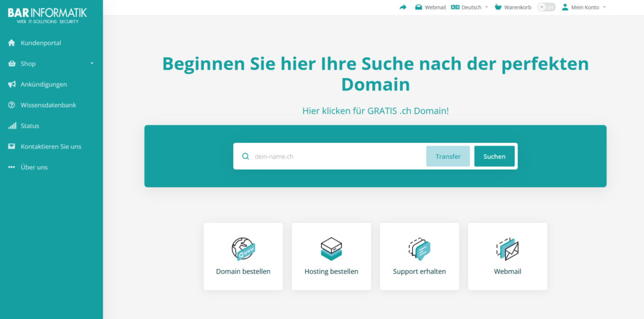Screen dimensions: 644x319
Task: Click the Support erhalten chat icon
Action: 420,248
